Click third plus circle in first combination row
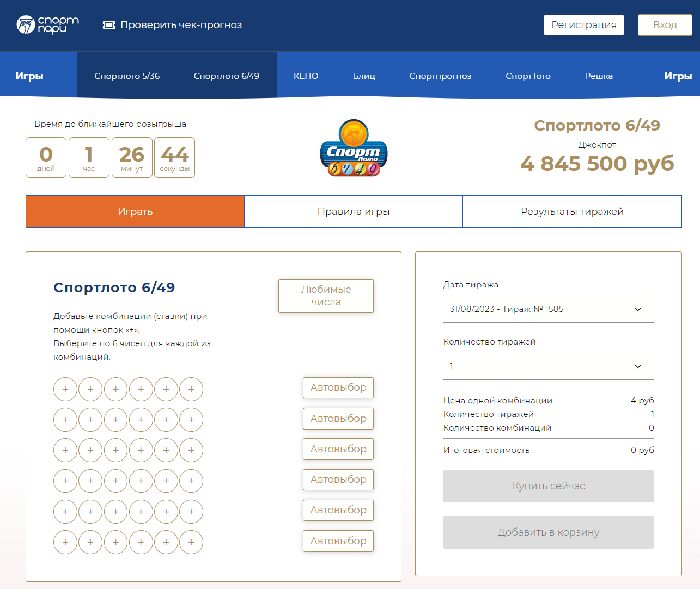700x589 pixels. 115,389
